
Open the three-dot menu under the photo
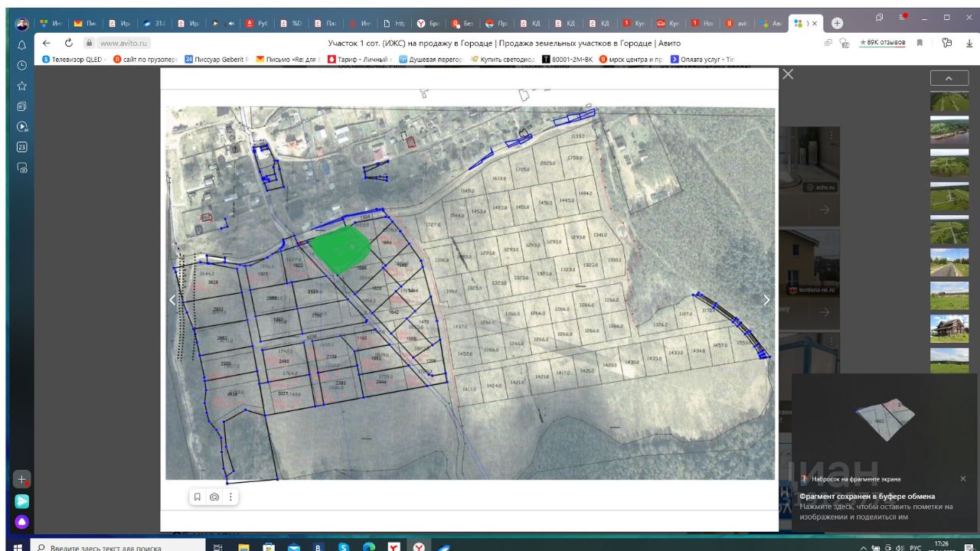[230, 497]
